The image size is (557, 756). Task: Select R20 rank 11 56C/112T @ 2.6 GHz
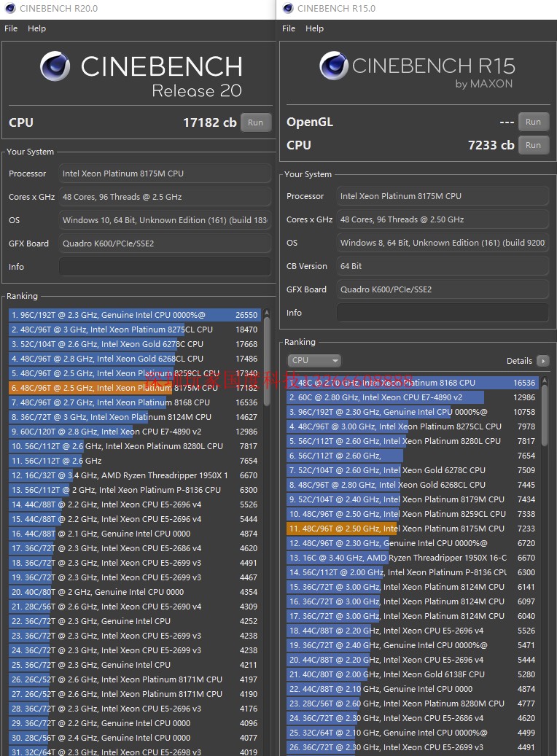tap(135, 461)
